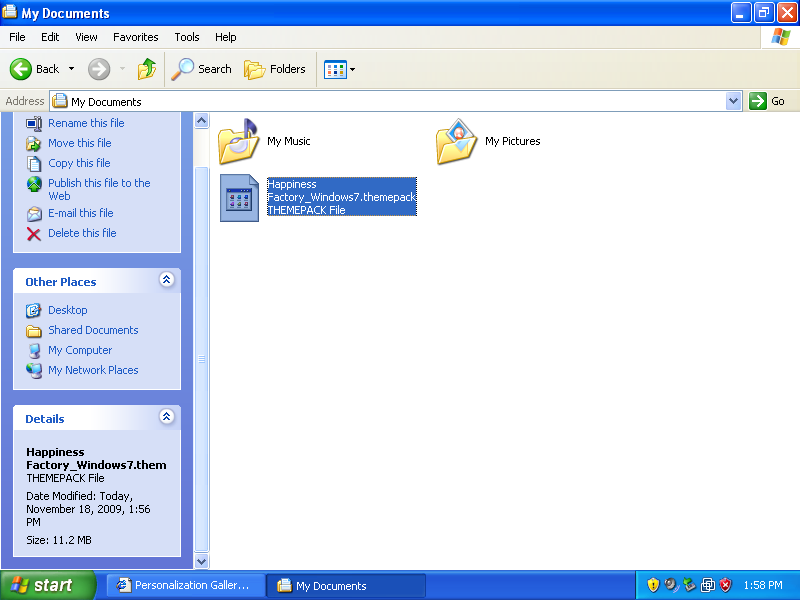Open the Views dropdown arrow
Screen dimensions: 800x600
[353, 69]
